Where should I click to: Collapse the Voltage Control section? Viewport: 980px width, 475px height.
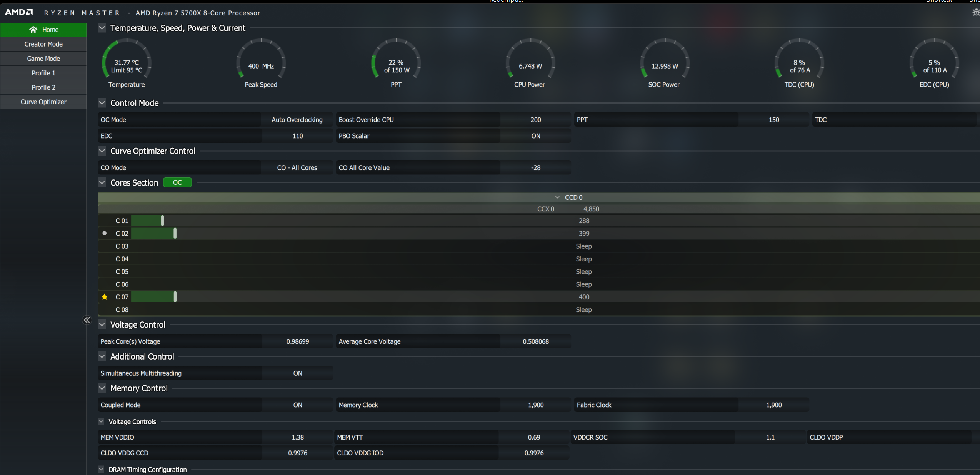102,324
